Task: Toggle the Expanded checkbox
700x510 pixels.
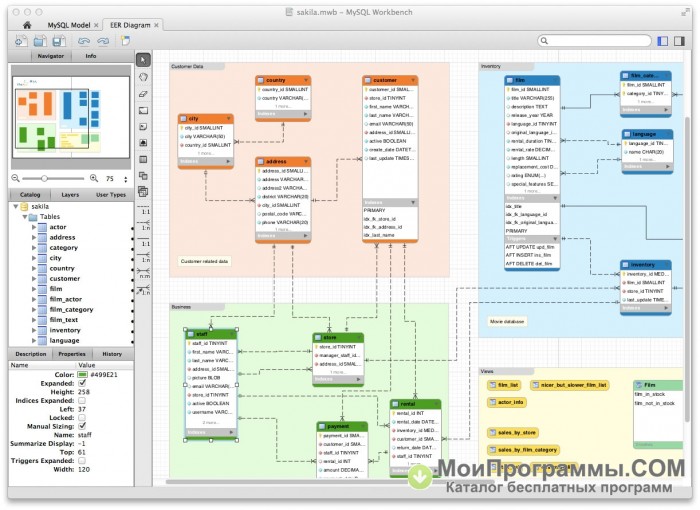Action: (x=82, y=383)
